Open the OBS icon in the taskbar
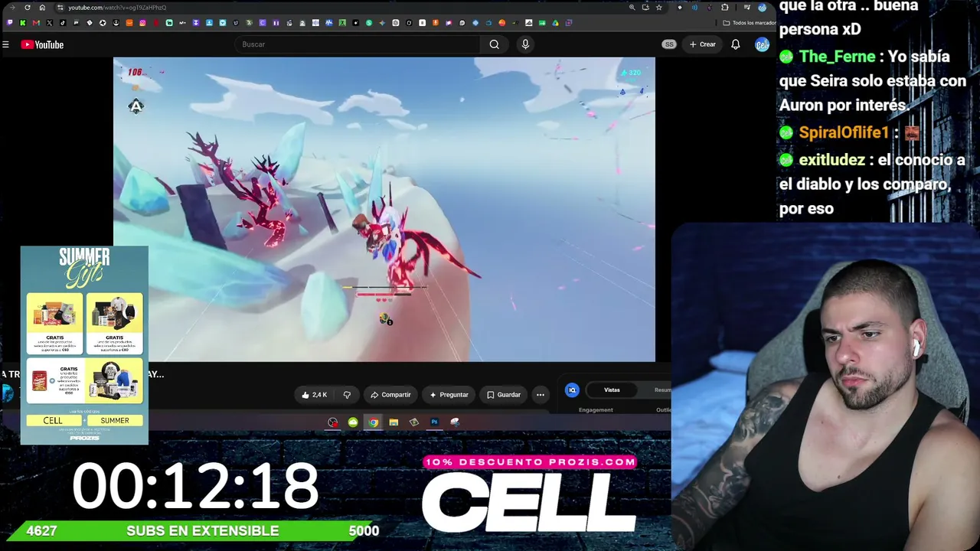 333,422
